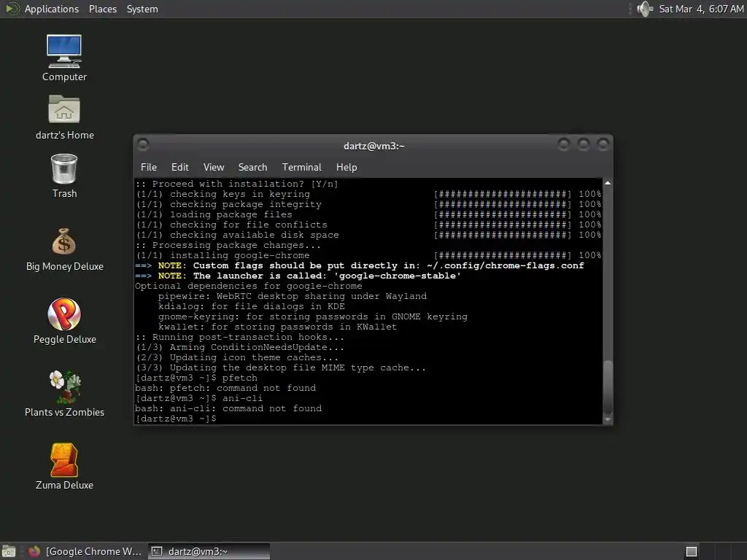Image resolution: width=747 pixels, height=560 pixels.
Task: Click 'bash: pfetch: command not found' line
Action: click(x=225, y=388)
